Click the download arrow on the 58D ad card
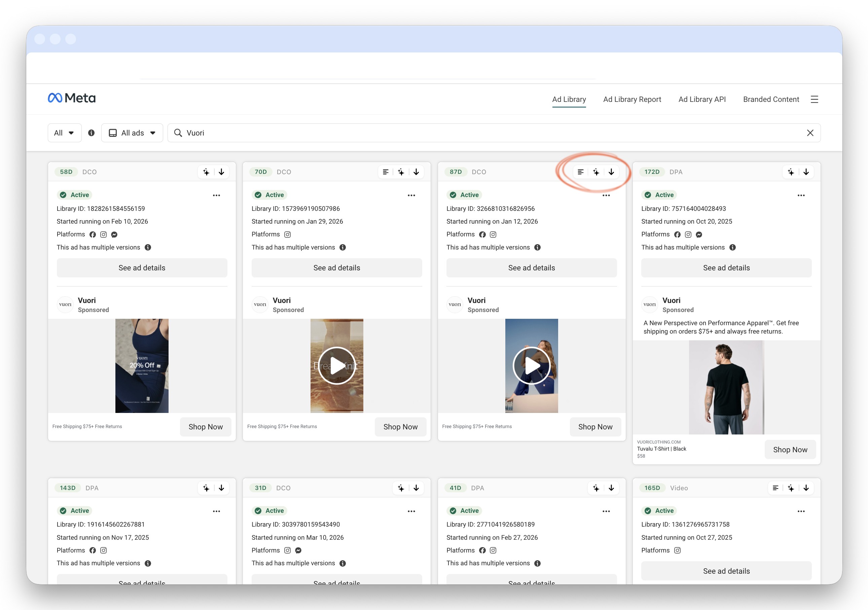 coord(221,172)
